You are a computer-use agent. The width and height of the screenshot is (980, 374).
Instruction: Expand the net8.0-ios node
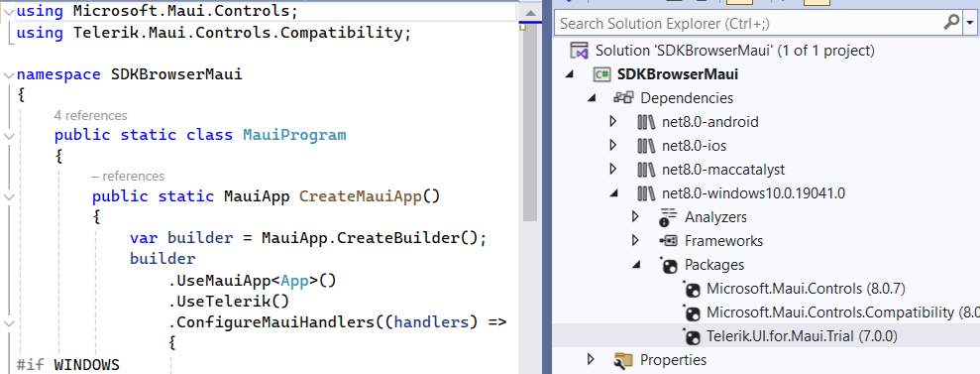(x=613, y=145)
